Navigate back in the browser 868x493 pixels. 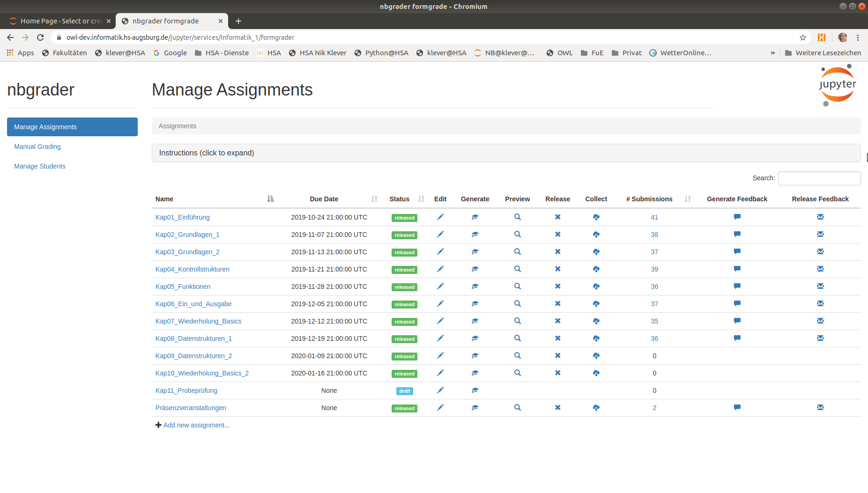10,37
